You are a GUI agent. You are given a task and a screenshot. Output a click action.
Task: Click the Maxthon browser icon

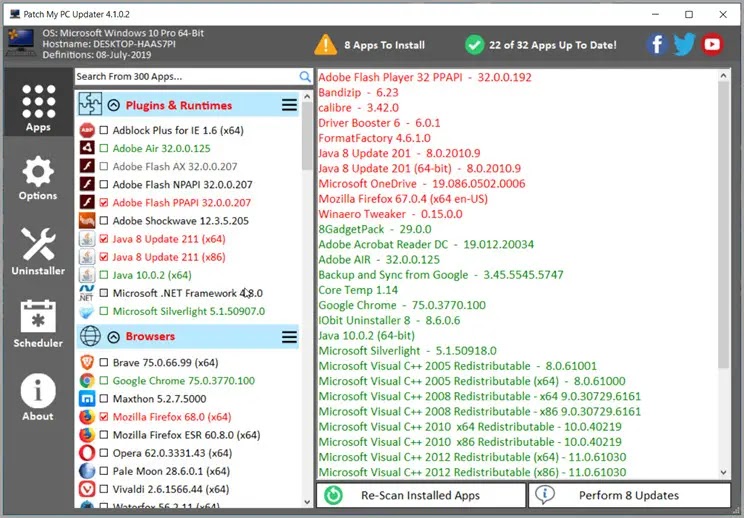click(87, 398)
